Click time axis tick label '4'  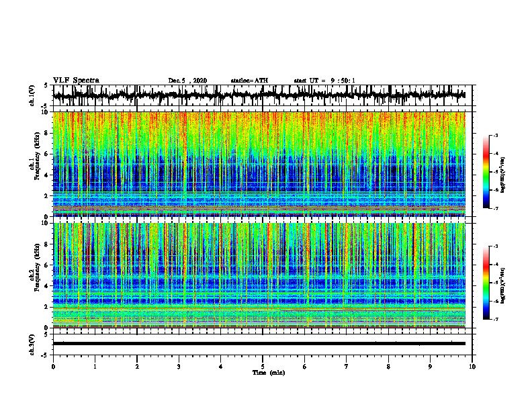click(221, 367)
